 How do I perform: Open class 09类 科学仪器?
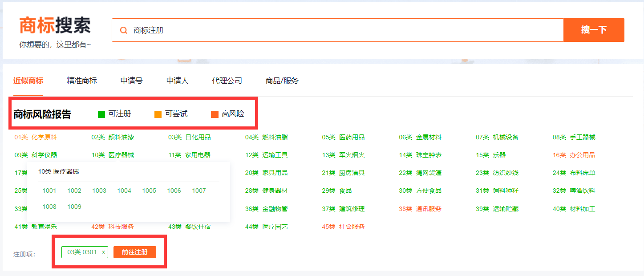pyautogui.click(x=36, y=155)
